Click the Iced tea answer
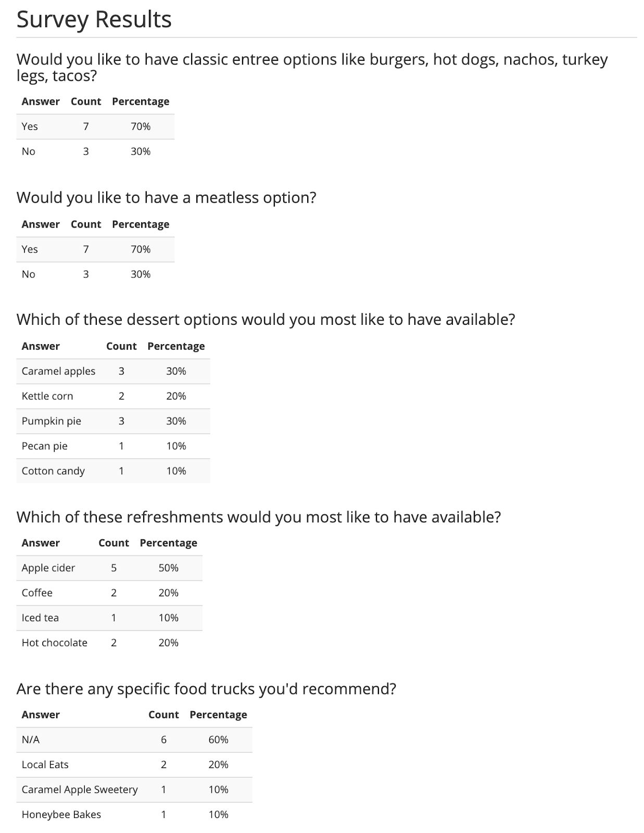Screen dimensions: 644x833 (x=40, y=618)
